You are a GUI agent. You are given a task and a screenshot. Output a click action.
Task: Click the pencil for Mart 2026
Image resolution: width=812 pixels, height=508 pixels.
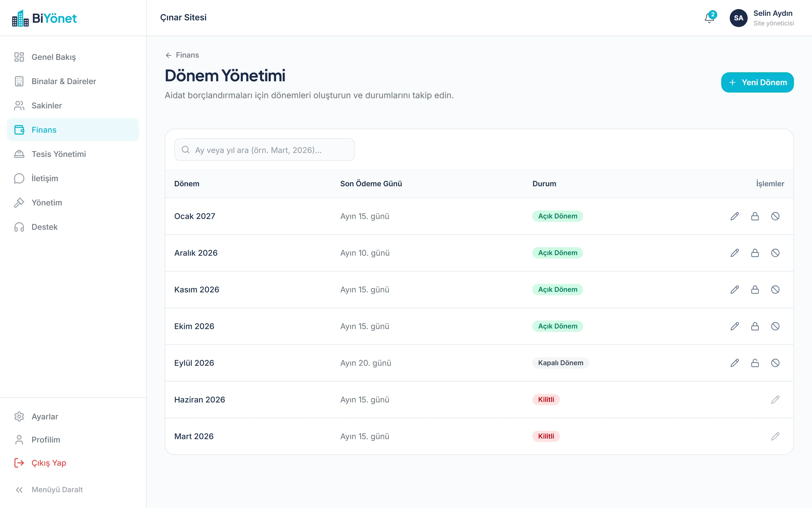point(775,436)
